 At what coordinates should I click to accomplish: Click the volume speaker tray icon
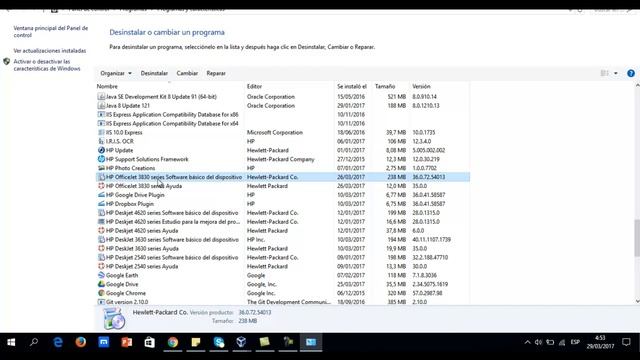click(x=538, y=342)
